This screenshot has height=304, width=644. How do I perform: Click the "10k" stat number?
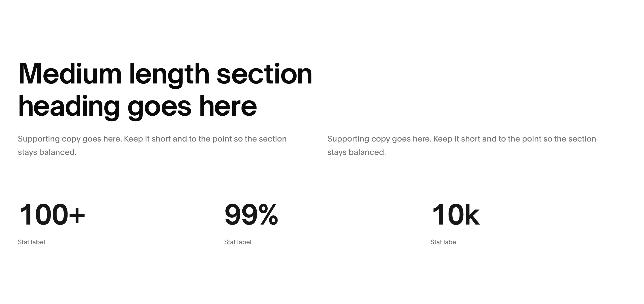pyautogui.click(x=456, y=215)
